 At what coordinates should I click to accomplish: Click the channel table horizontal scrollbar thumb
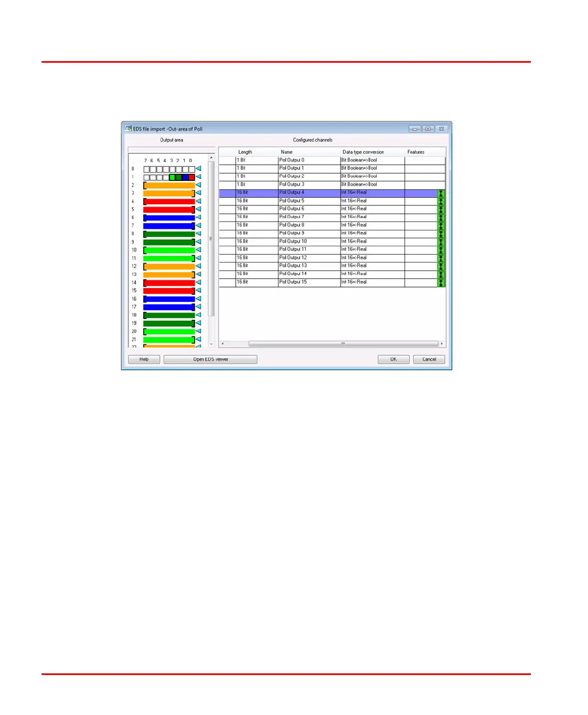pos(343,344)
